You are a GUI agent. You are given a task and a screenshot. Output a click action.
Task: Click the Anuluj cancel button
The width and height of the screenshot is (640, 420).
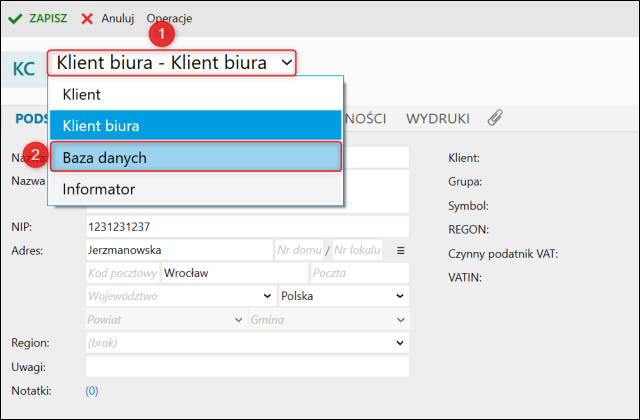(x=108, y=18)
